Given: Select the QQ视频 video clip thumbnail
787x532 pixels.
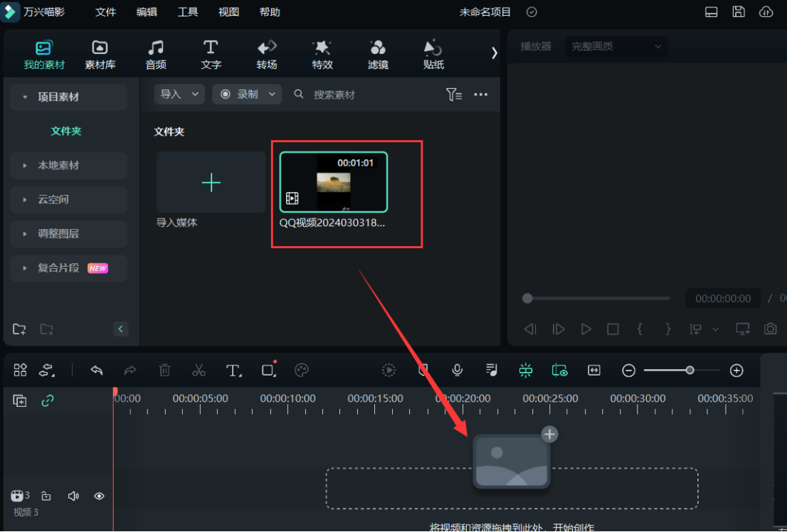Looking at the screenshot, I should (x=333, y=183).
